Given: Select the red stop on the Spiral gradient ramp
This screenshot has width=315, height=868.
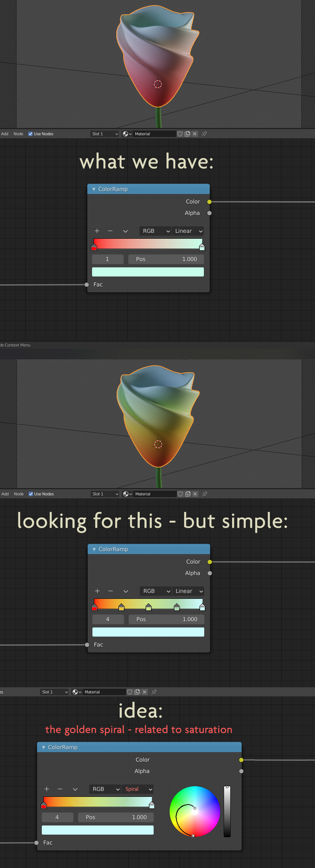Looking at the screenshot, I should coord(44,805).
